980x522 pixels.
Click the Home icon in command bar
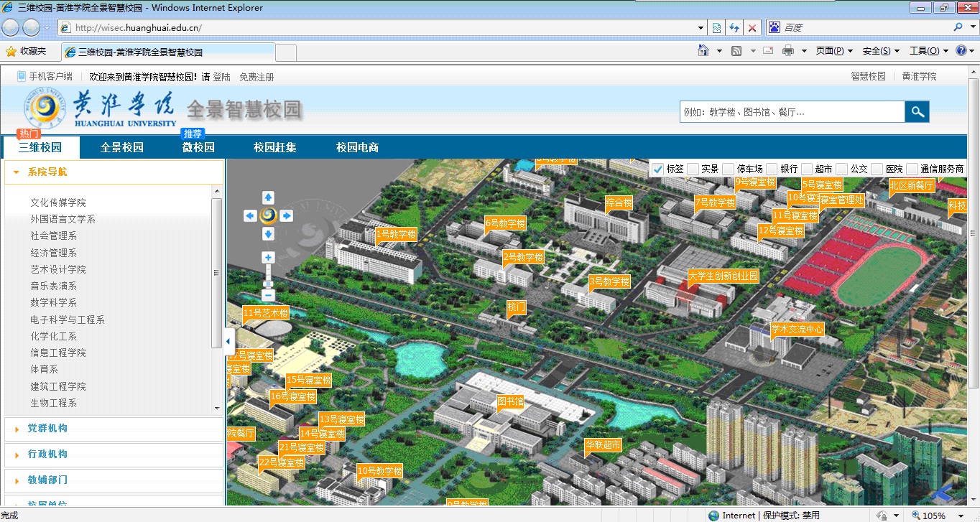[x=704, y=50]
